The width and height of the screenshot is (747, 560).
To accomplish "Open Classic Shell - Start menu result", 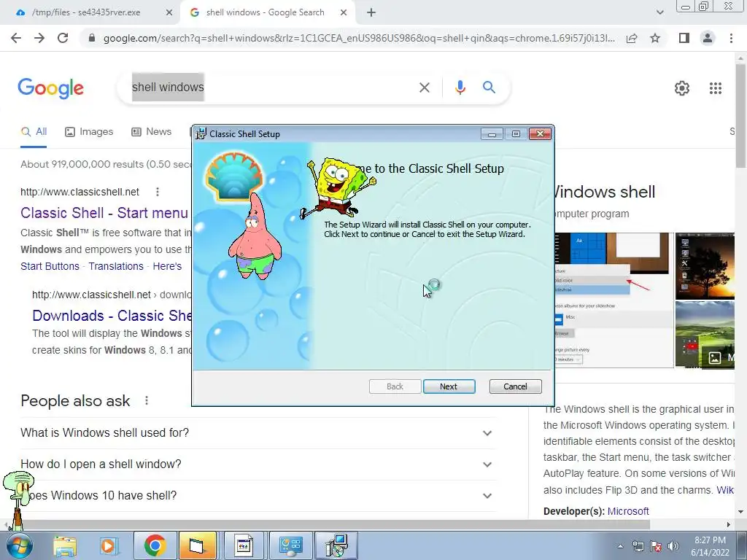I will (104, 213).
